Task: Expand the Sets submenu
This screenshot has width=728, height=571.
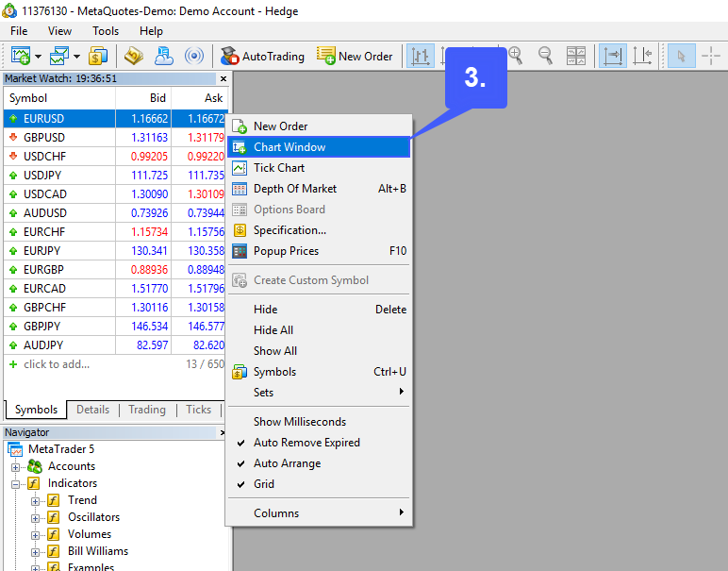Action: point(319,392)
